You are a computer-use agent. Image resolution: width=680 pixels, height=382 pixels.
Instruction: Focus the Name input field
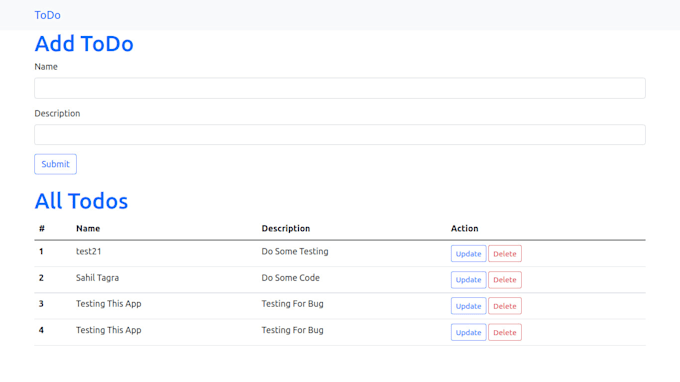pos(340,88)
